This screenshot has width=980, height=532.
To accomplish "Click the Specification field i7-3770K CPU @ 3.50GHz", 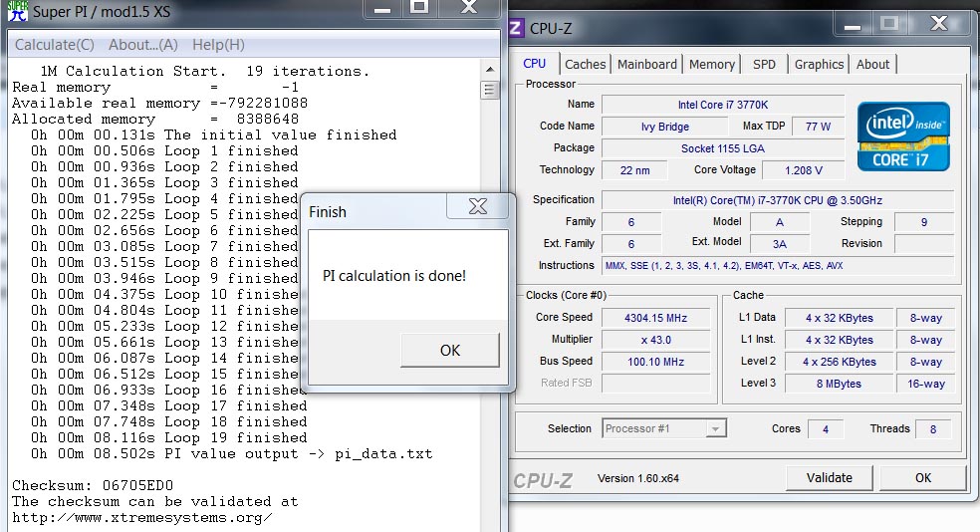I will click(x=778, y=200).
